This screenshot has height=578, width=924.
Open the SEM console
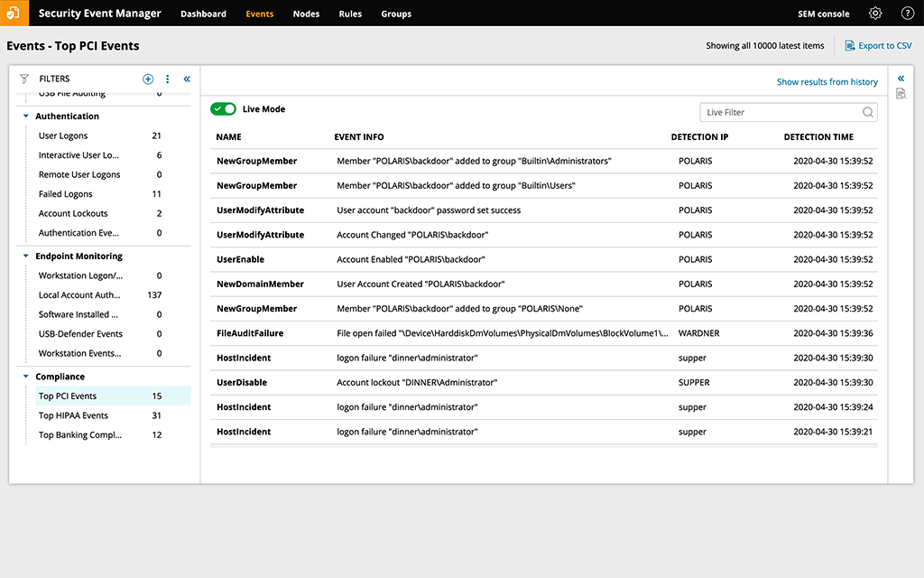(x=822, y=13)
